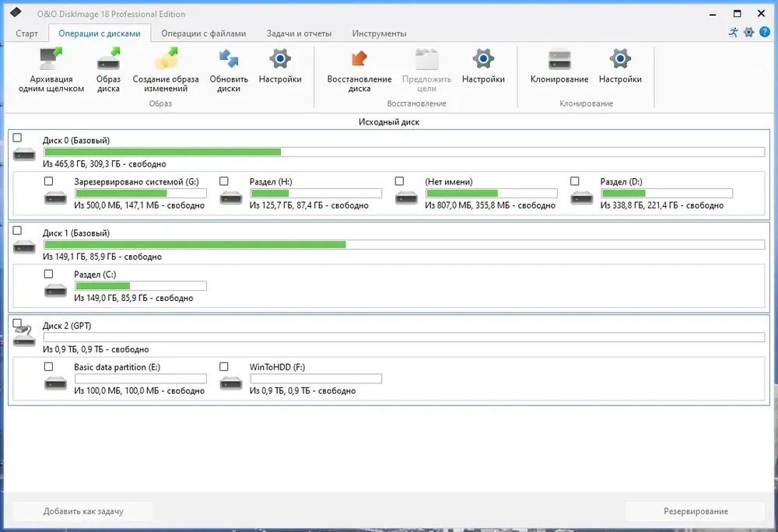
Task: Go to the Задачи и отчеты tab
Action: click(300, 33)
